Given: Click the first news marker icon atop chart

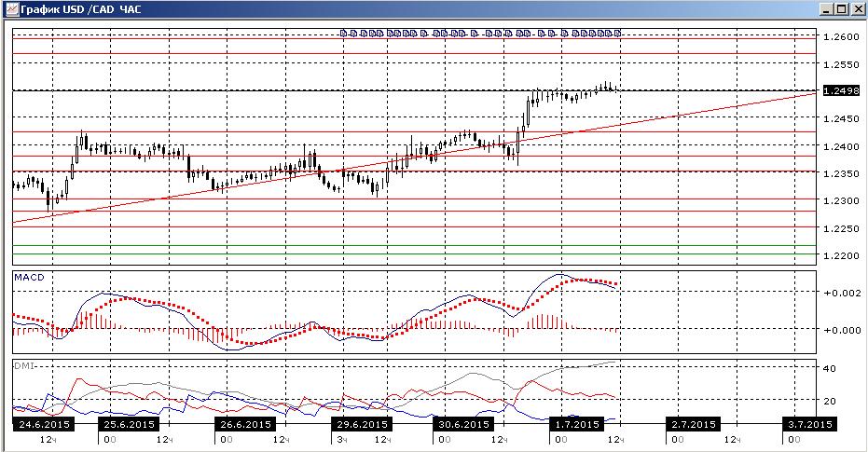Looking at the screenshot, I should coord(343,34).
